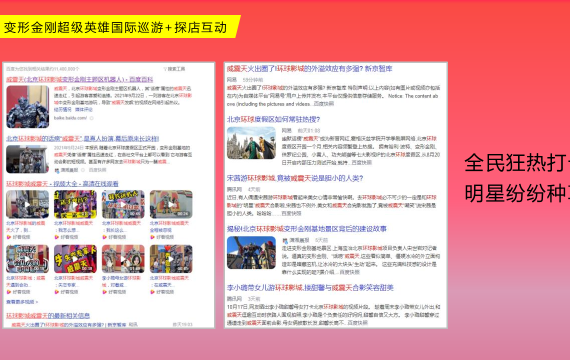
Task: Expand 查看更多视频 link
Action: (x=22, y=302)
